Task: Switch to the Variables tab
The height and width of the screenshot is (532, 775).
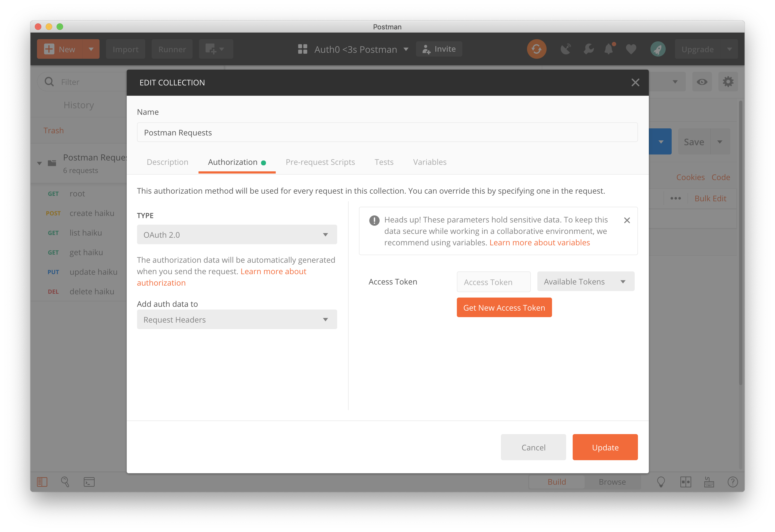Action: pyautogui.click(x=429, y=162)
